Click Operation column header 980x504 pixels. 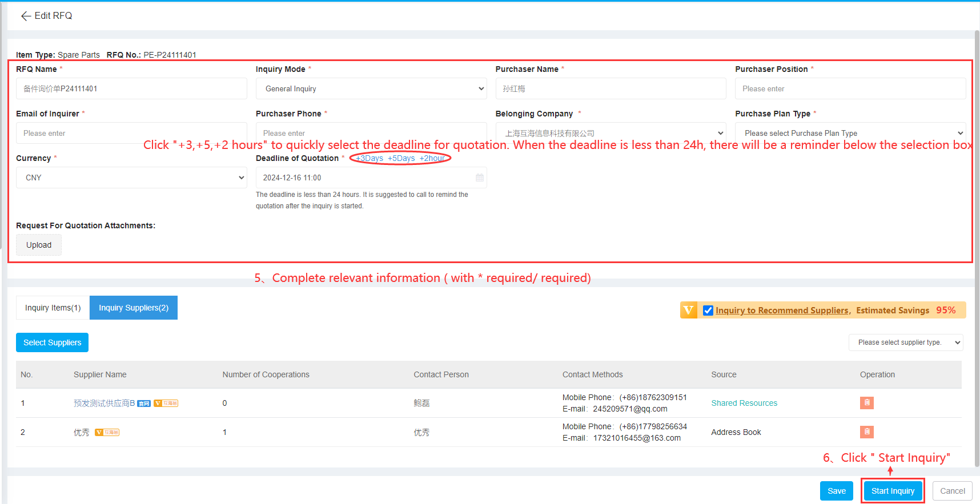877,374
